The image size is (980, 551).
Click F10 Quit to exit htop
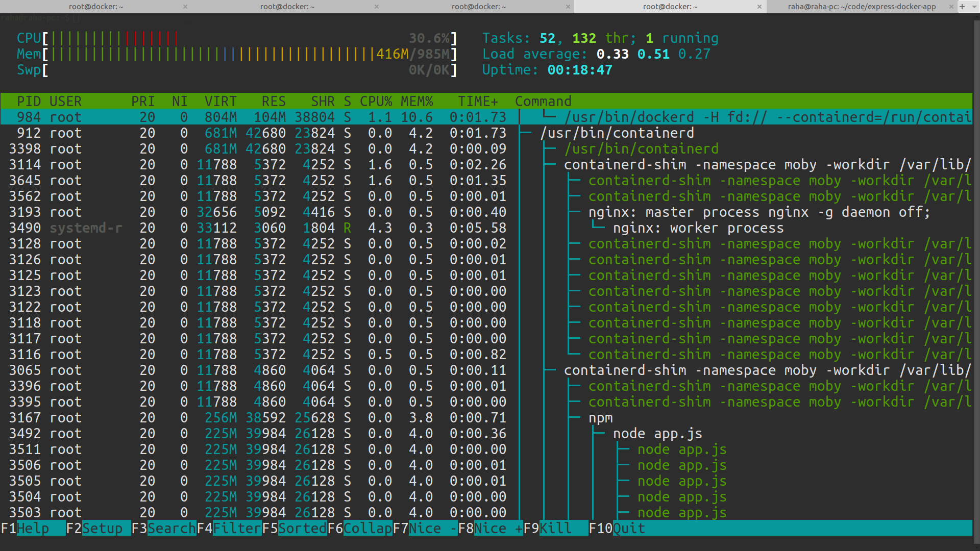click(617, 528)
